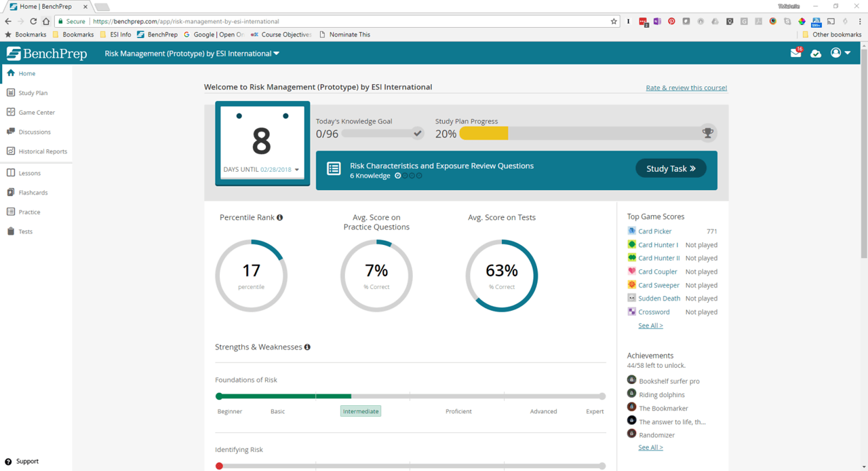Click the Riding dolphins badge icon

tap(631, 394)
